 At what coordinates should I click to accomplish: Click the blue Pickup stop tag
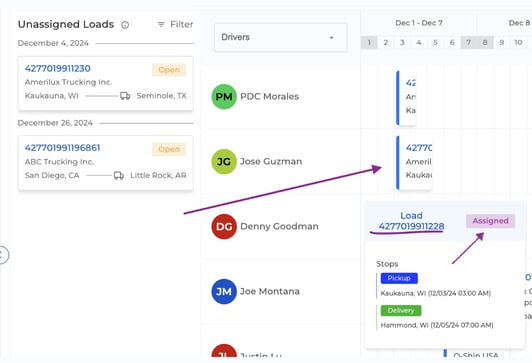(x=399, y=278)
